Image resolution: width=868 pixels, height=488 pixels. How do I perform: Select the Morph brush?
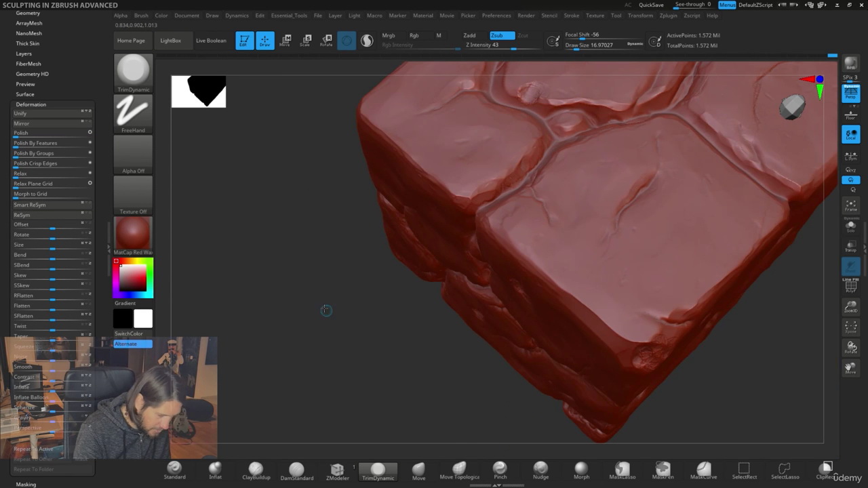[x=581, y=471]
